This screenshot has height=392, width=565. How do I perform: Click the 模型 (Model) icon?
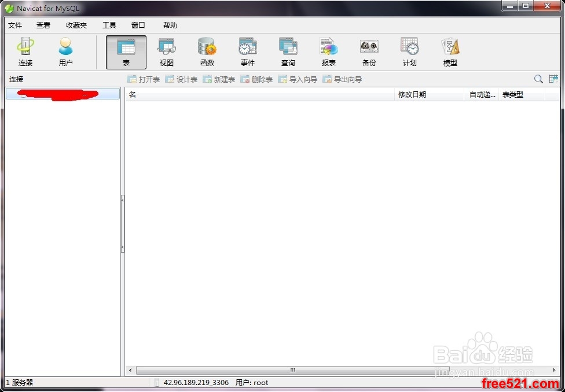tap(450, 52)
